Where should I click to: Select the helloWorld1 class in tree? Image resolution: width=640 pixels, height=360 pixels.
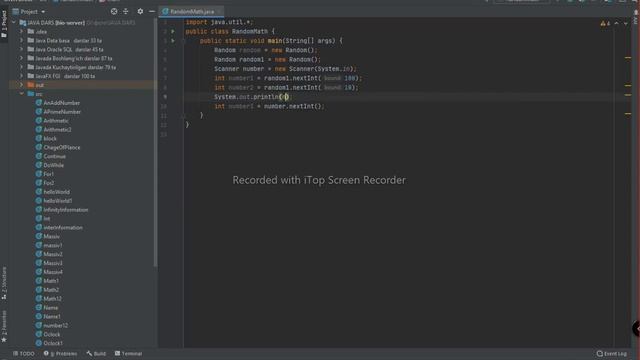click(58, 201)
